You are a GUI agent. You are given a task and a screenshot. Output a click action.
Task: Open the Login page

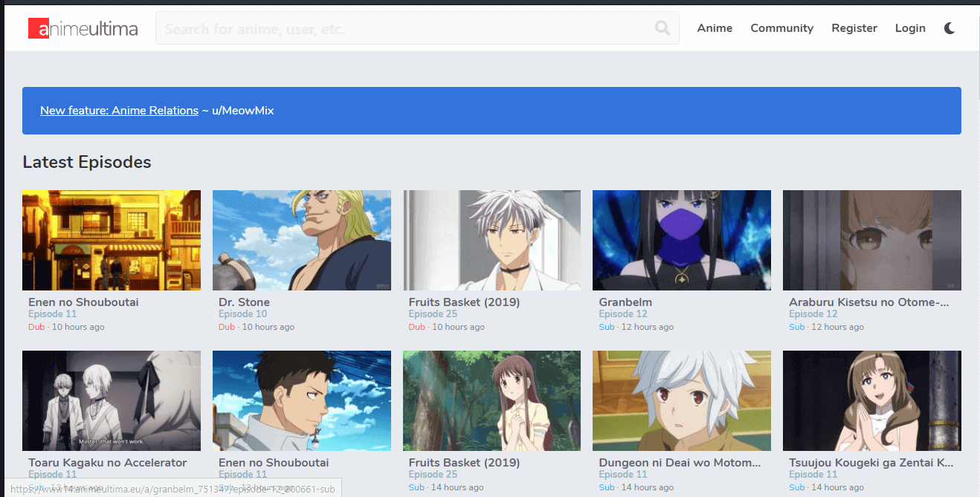click(910, 28)
